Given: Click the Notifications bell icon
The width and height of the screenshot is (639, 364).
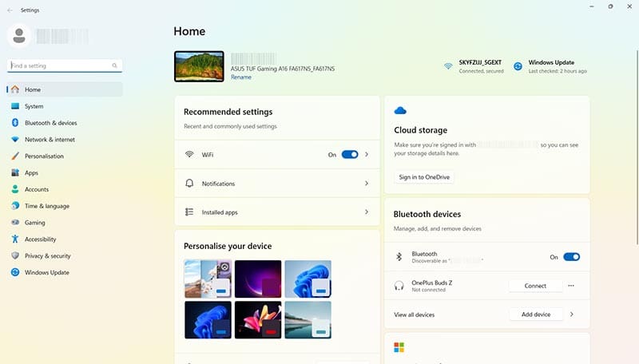Looking at the screenshot, I should pos(189,184).
